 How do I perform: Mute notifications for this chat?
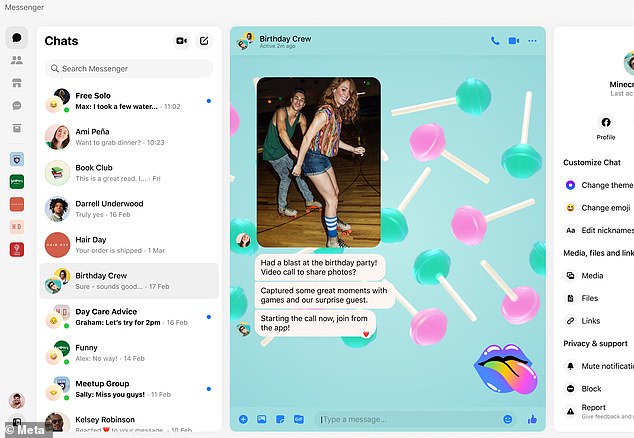[604, 366]
